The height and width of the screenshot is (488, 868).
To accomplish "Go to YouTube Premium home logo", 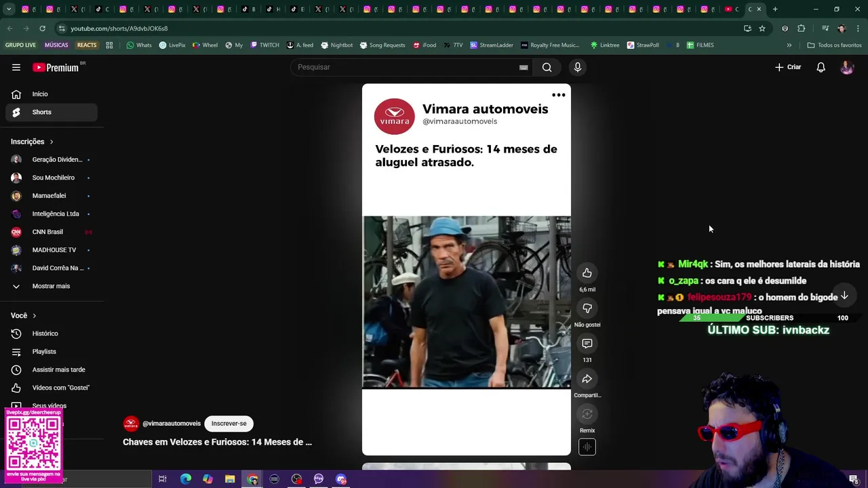I will click(x=56, y=67).
